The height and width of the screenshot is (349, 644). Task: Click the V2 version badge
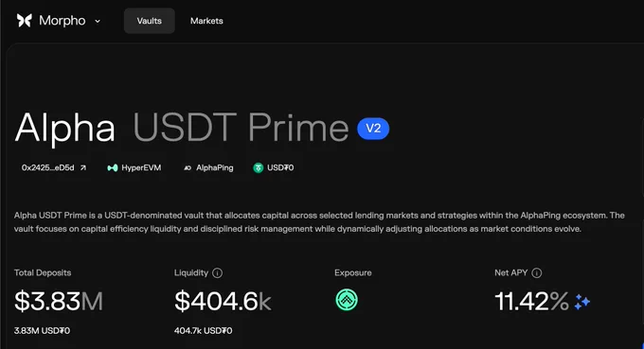373,129
